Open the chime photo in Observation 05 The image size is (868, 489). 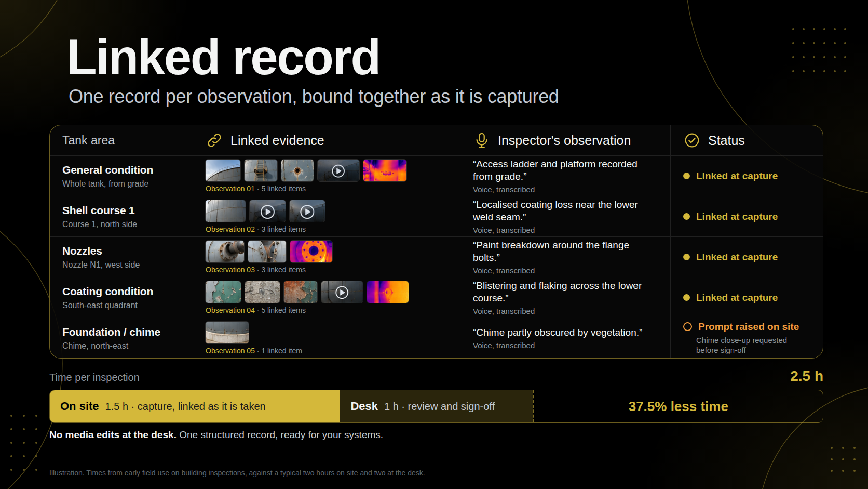pos(227,333)
